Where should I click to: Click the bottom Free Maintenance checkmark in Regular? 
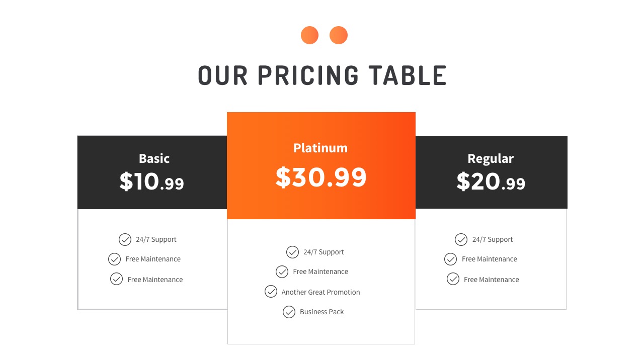[x=453, y=279]
